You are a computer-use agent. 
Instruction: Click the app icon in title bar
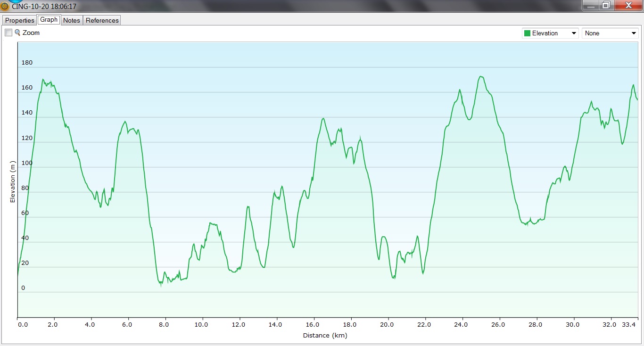tap(5, 7)
